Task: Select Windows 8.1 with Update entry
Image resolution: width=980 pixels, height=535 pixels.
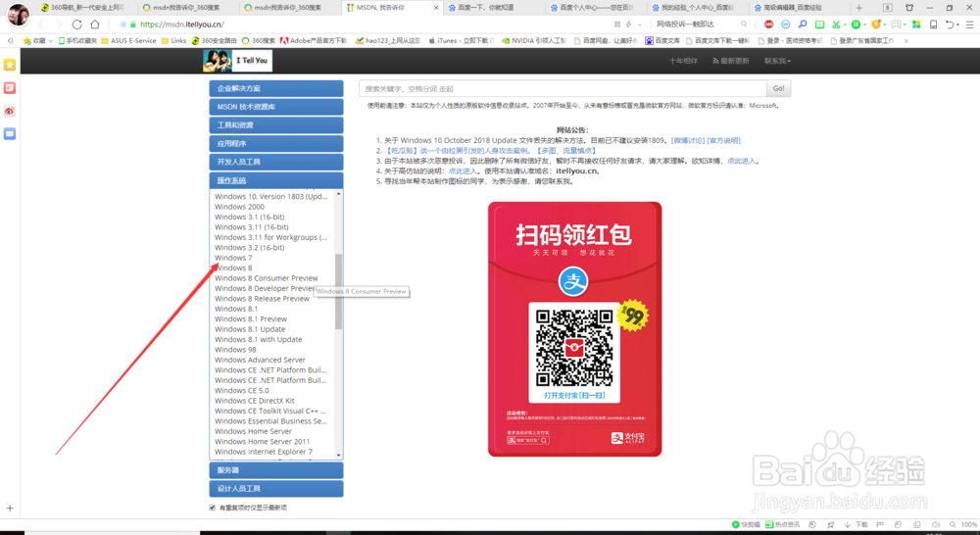Action: 258,339
